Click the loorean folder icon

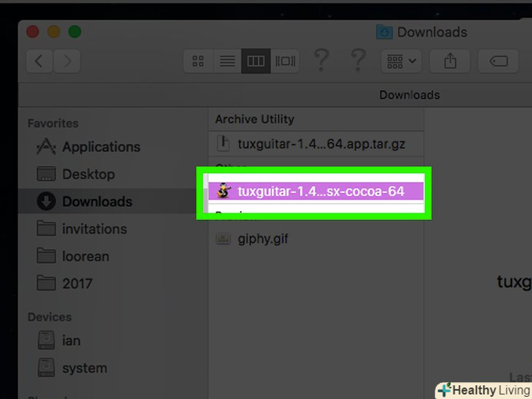pos(46,256)
